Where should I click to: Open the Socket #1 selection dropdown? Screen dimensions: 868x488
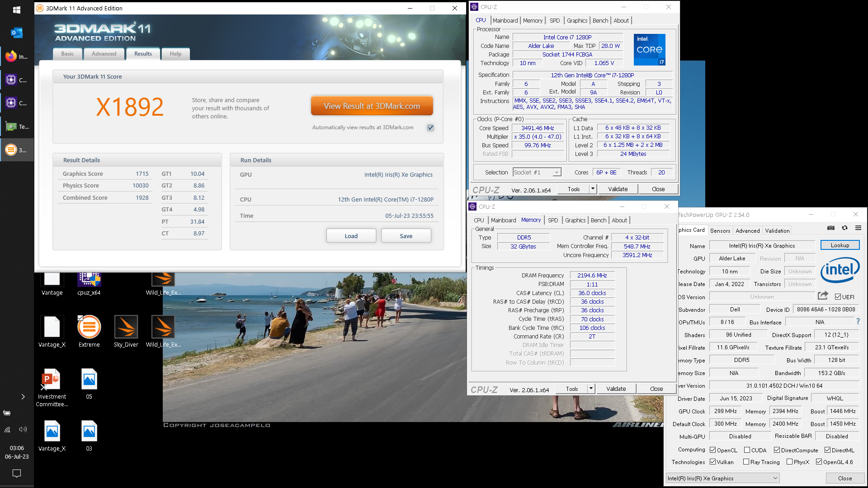(537, 172)
